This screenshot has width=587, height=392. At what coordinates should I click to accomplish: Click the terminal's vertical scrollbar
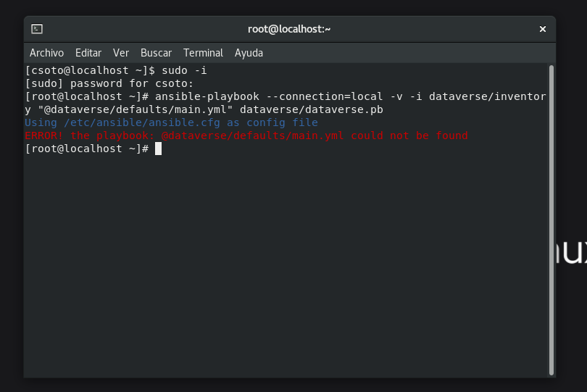(551, 217)
